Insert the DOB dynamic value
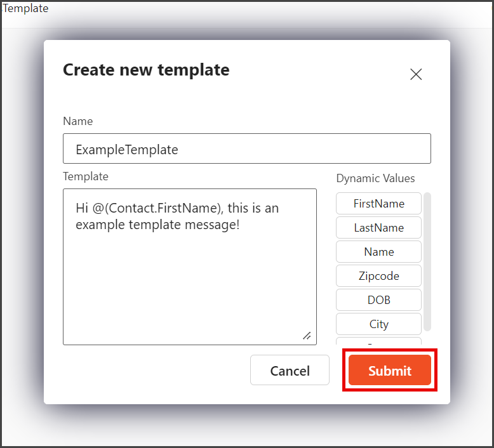Screen dimensions: 494x448 pyautogui.click(x=378, y=300)
